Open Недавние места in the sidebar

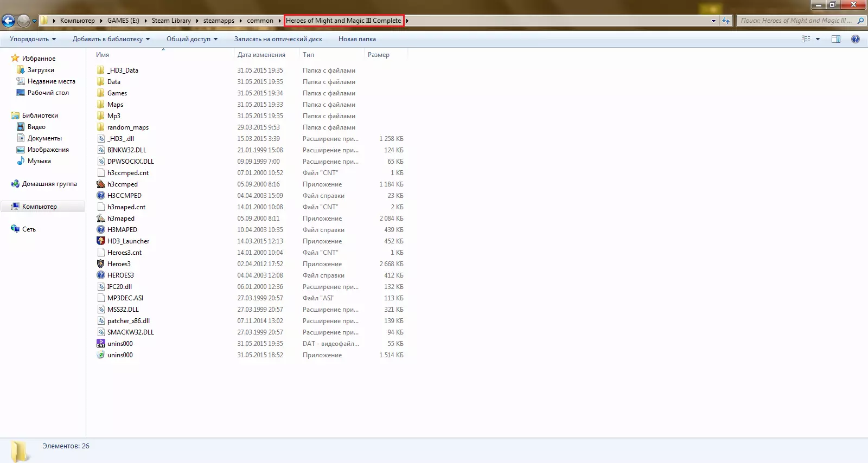tap(52, 81)
